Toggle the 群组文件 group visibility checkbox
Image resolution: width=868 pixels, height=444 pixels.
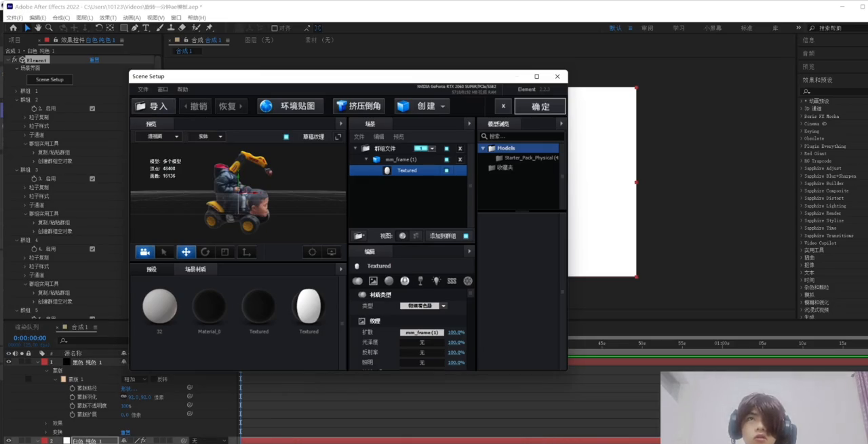coord(446,148)
